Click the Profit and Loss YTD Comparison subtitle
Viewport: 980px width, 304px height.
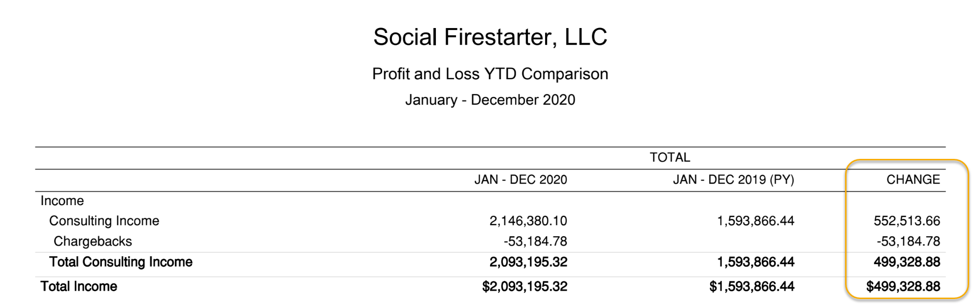pos(490,74)
